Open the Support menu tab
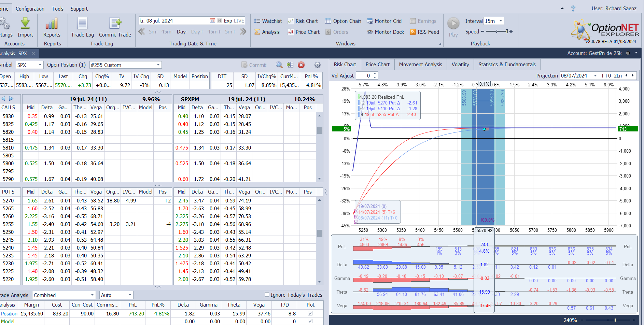Viewport: 644px width, 325px height. click(x=79, y=9)
